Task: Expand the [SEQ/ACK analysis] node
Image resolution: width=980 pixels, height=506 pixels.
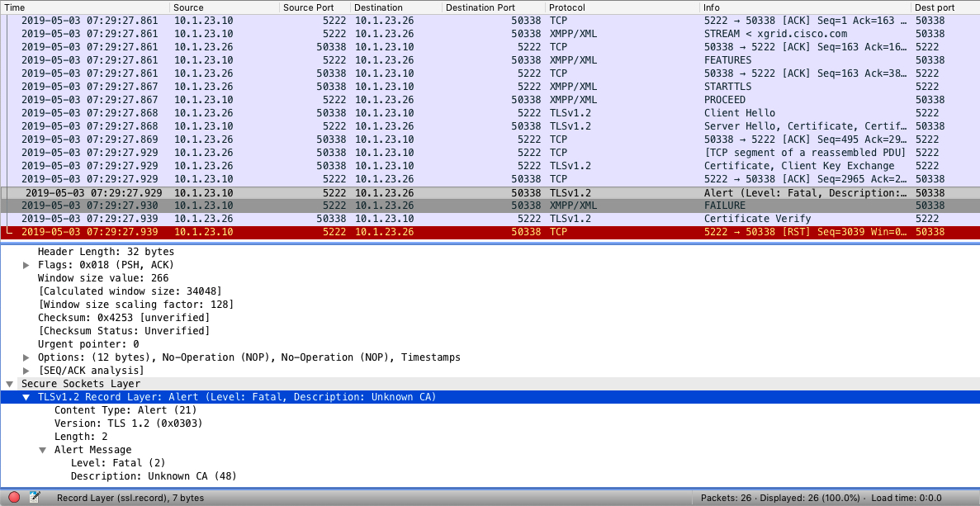Action: [x=26, y=371]
